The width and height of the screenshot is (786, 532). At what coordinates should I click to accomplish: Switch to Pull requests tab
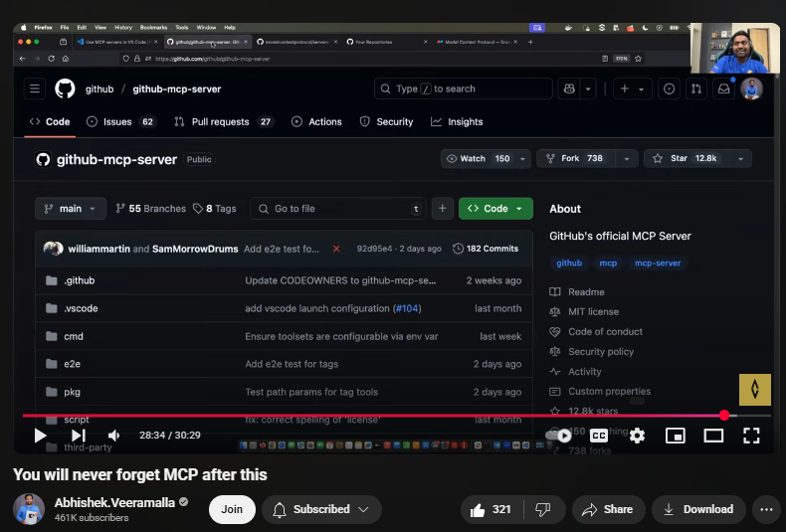click(x=224, y=121)
